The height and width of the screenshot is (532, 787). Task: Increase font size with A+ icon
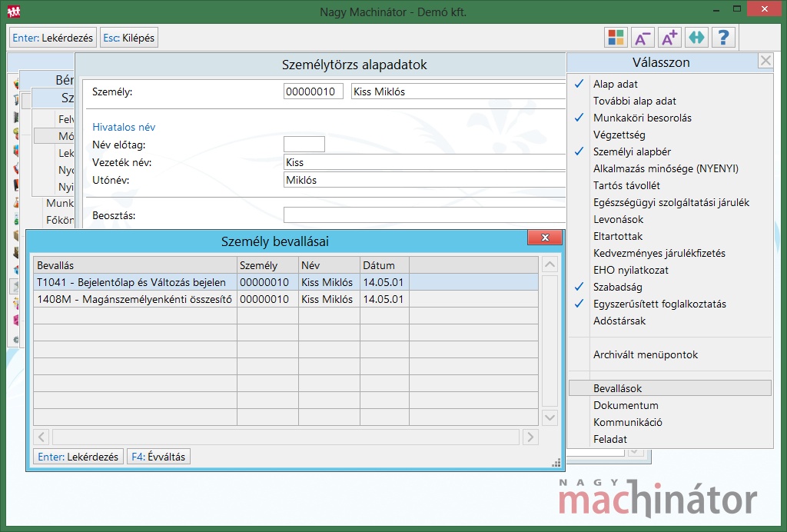point(669,37)
